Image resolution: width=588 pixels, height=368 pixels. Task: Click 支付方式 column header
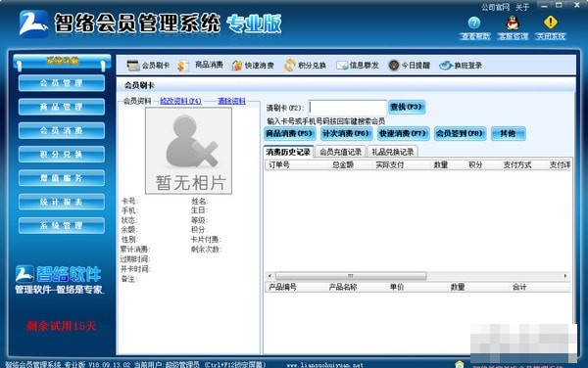(x=517, y=164)
